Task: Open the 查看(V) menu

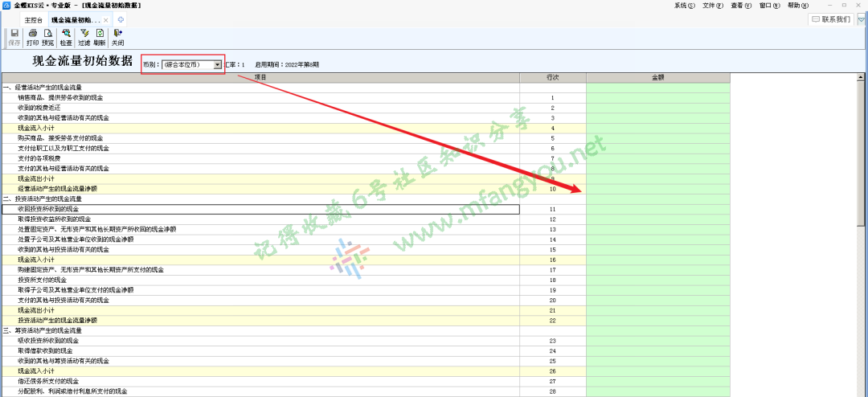Action: (x=741, y=5)
